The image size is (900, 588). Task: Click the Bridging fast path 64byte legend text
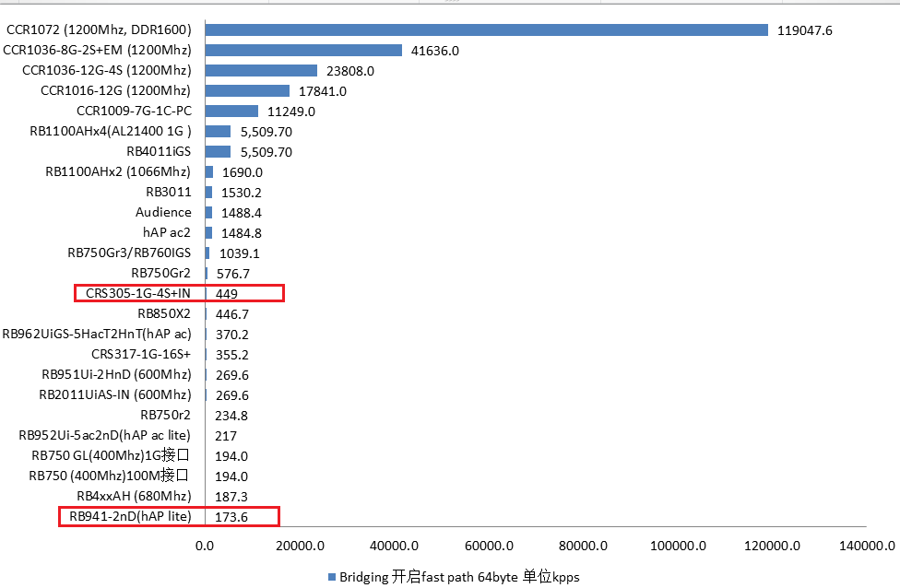[x=459, y=577]
